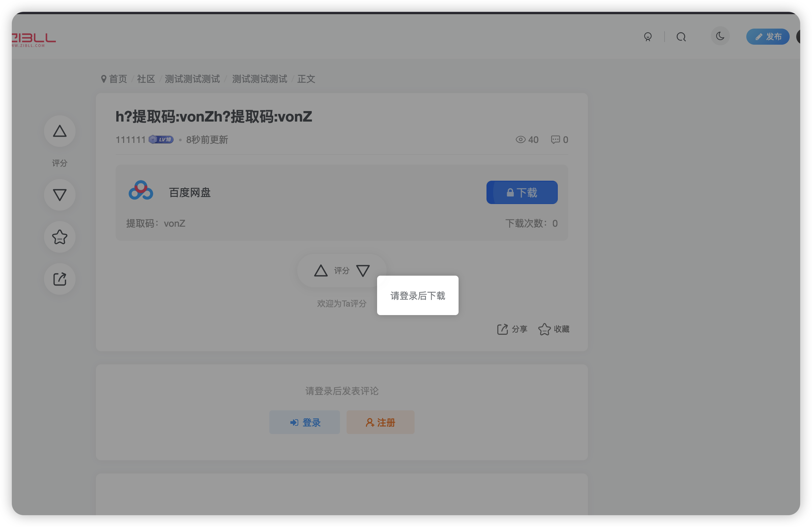This screenshot has height=527, width=812.
Task: Expand rating with downvote arrow near 评分
Action: point(363,270)
